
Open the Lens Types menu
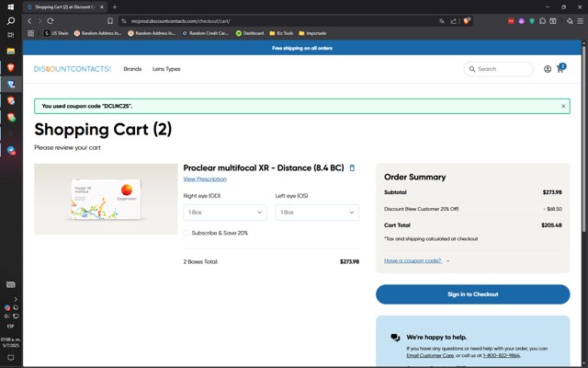[166, 69]
